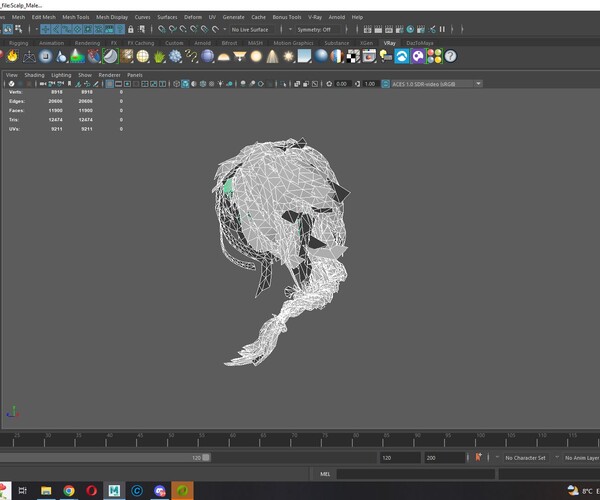Click the Maya icon in the taskbar
This screenshot has width=600, height=500.
coord(114,490)
